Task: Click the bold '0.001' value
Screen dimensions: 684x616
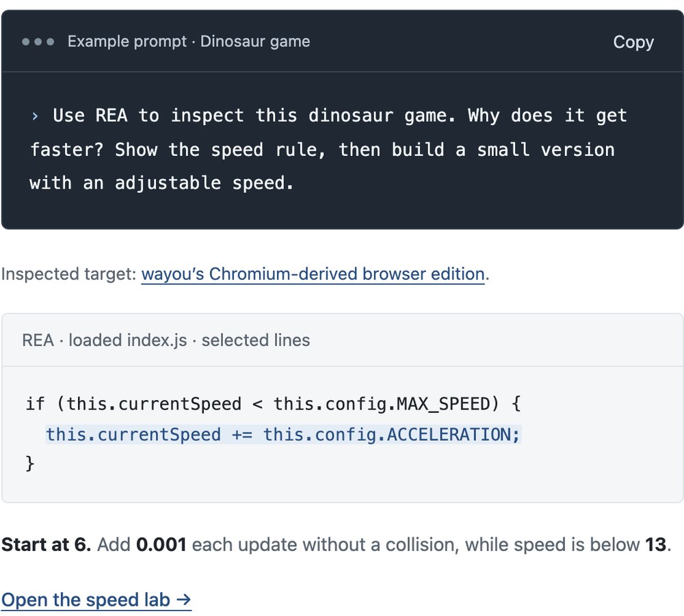Action: click(161, 544)
